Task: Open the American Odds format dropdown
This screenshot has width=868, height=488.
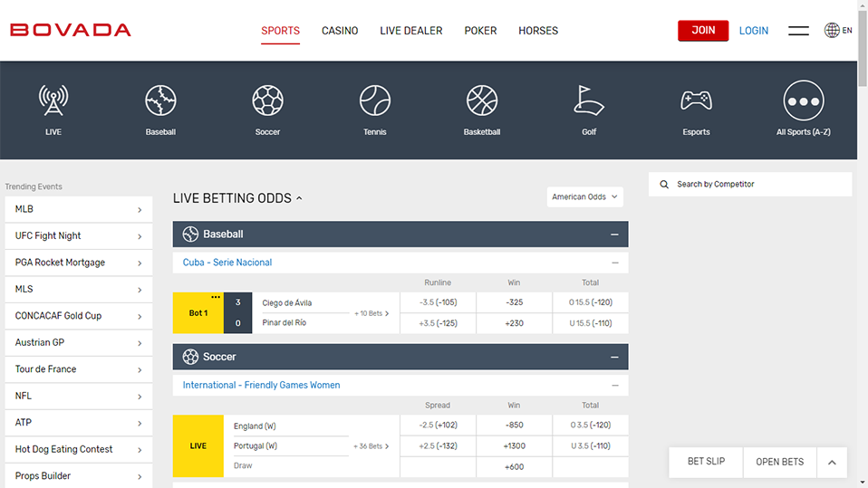Action: tap(584, 196)
